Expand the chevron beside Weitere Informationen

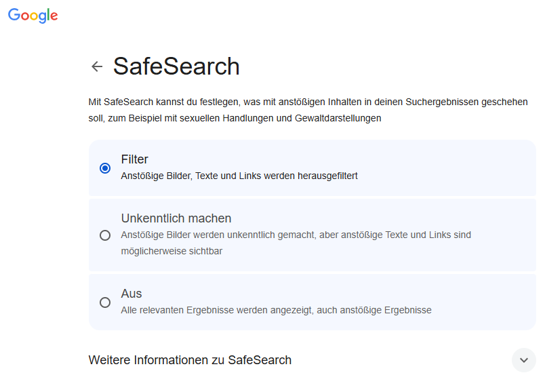523,360
